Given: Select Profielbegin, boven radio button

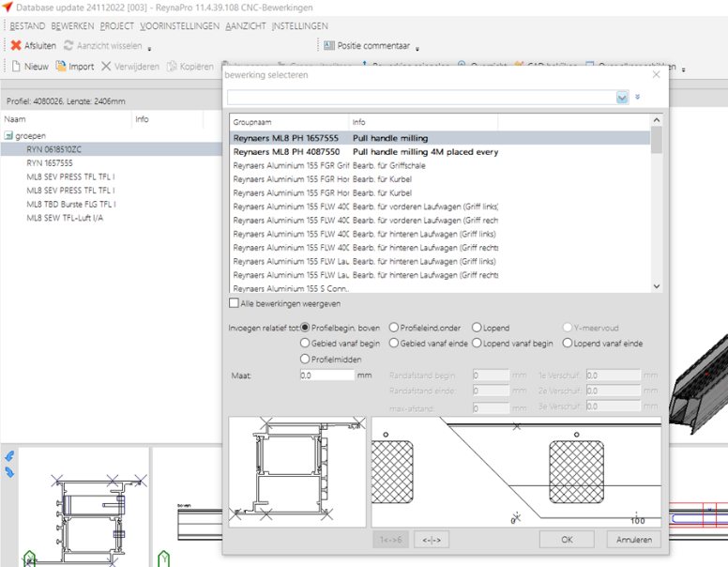Looking at the screenshot, I should point(305,328).
